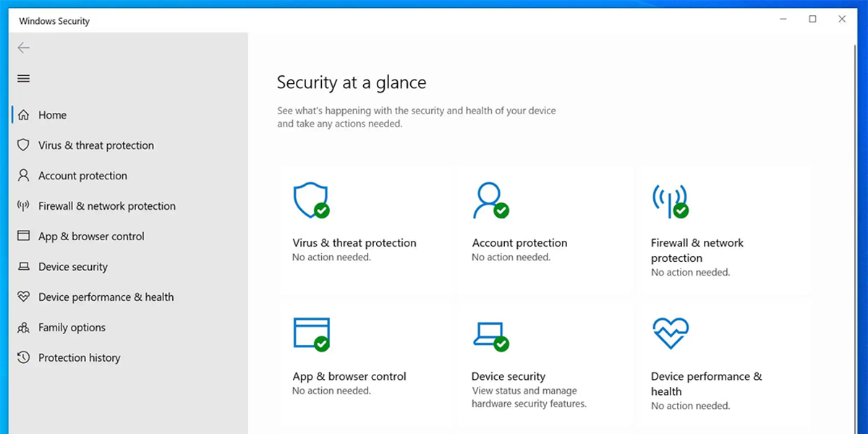This screenshot has height=434, width=868.
Task: Click 'No action needed.' under Account protection card
Action: tap(511, 258)
